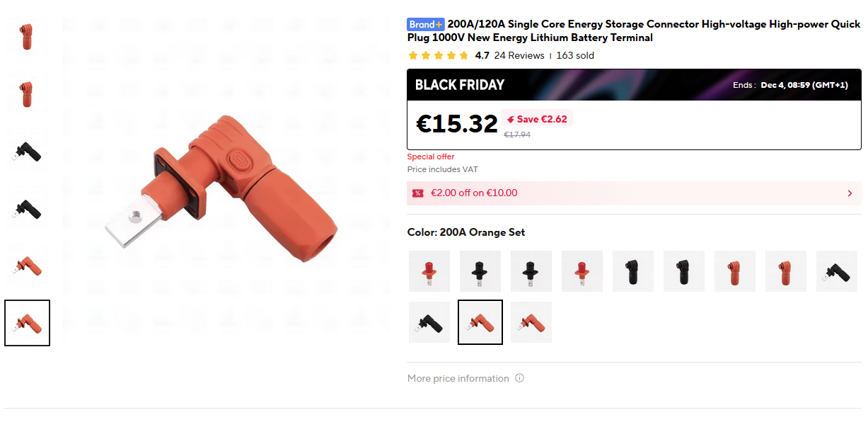Viewport: 868px width, 432px height.
Task: Expand the €2.00 off coupon chevron arrow
Action: tap(850, 193)
